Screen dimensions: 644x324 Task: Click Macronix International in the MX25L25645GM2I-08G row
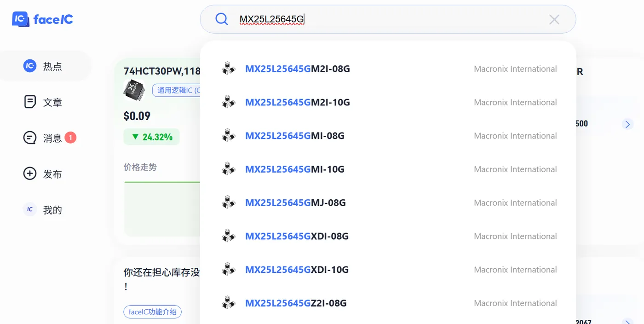pos(515,69)
